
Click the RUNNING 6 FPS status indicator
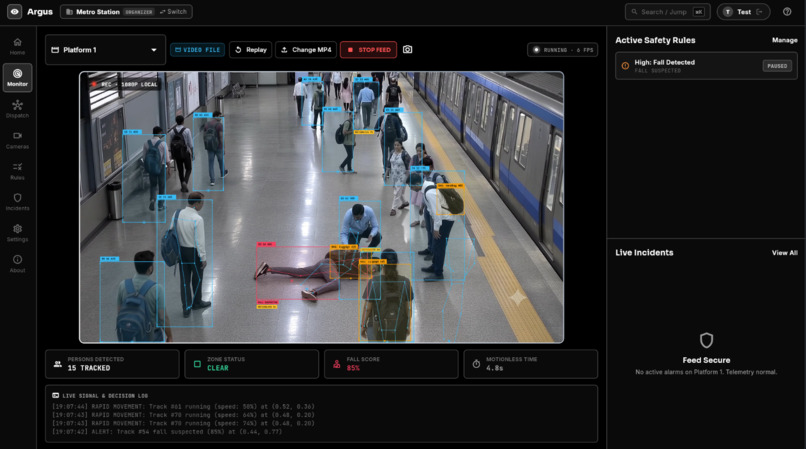pos(562,50)
